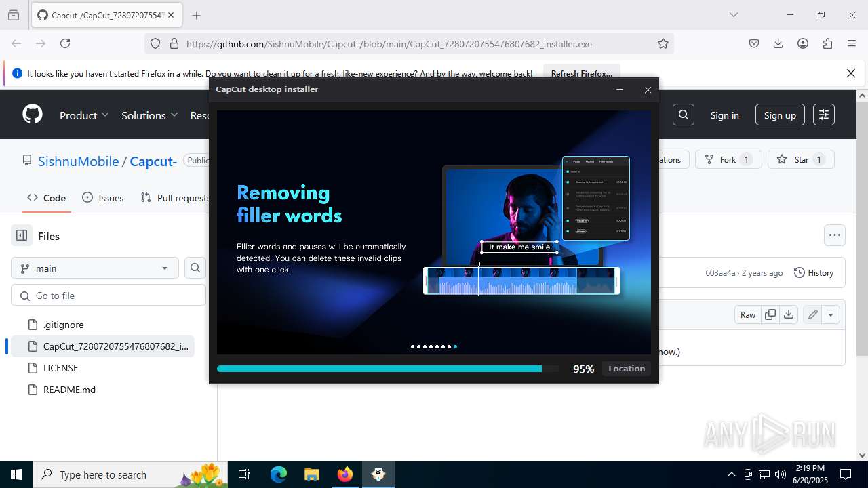The image size is (868, 488).
Task: Open Windows notification center
Action: tap(846, 474)
